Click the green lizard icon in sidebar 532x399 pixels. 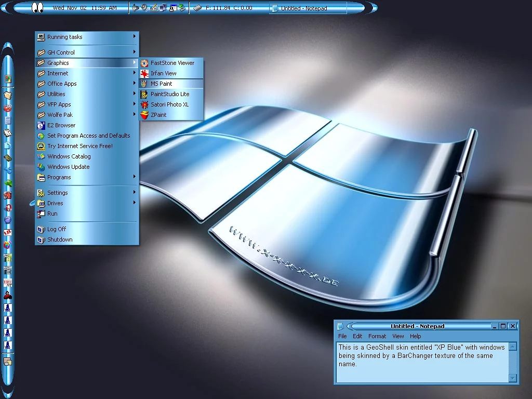coord(8,182)
